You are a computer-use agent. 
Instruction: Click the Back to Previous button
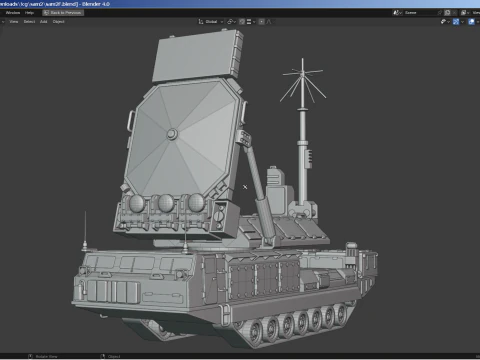click(63, 13)
